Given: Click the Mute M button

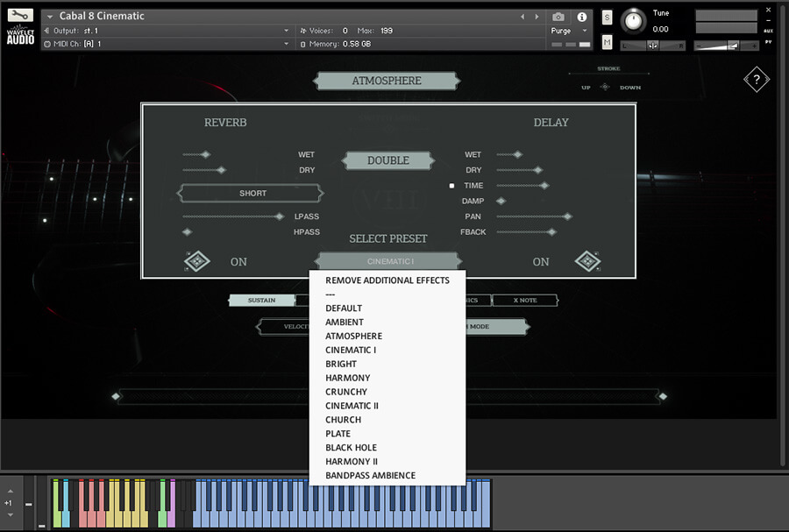Looking at the screenshot, I should pos(607,42).
